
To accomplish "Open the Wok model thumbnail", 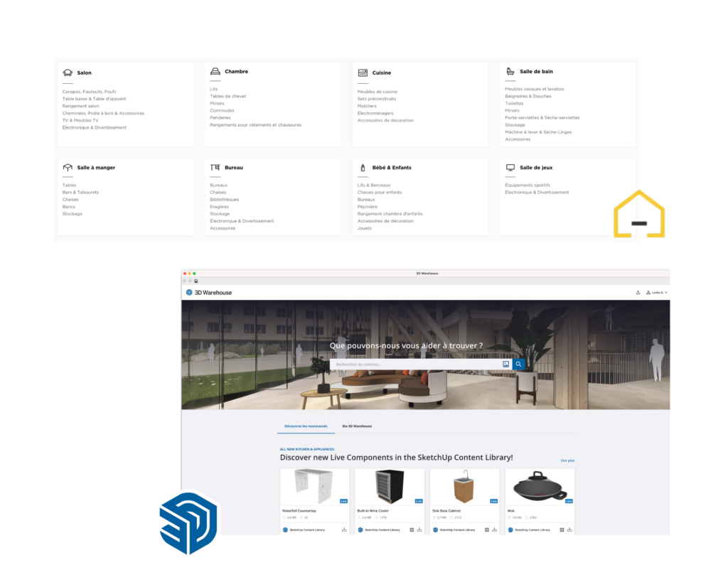I will pyautogui.click(x=540, y=486).
